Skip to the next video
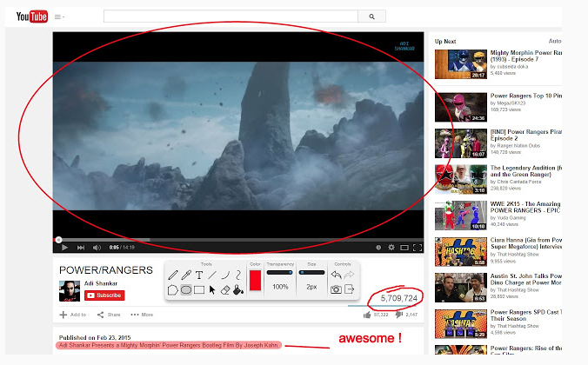The image size is (588, 365). tap(81, 248)
